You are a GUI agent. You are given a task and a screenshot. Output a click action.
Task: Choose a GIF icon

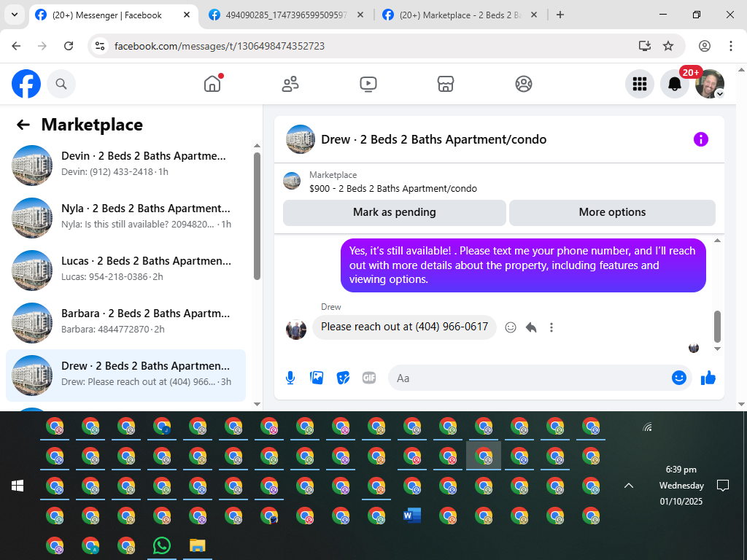368,378
